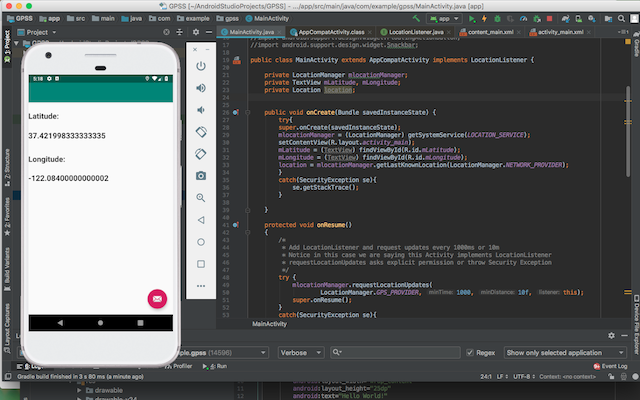Open the Verbose log level dropdown
Image resolution: width=640 pixels, height=400 pixels.
(x=301, y=352)
